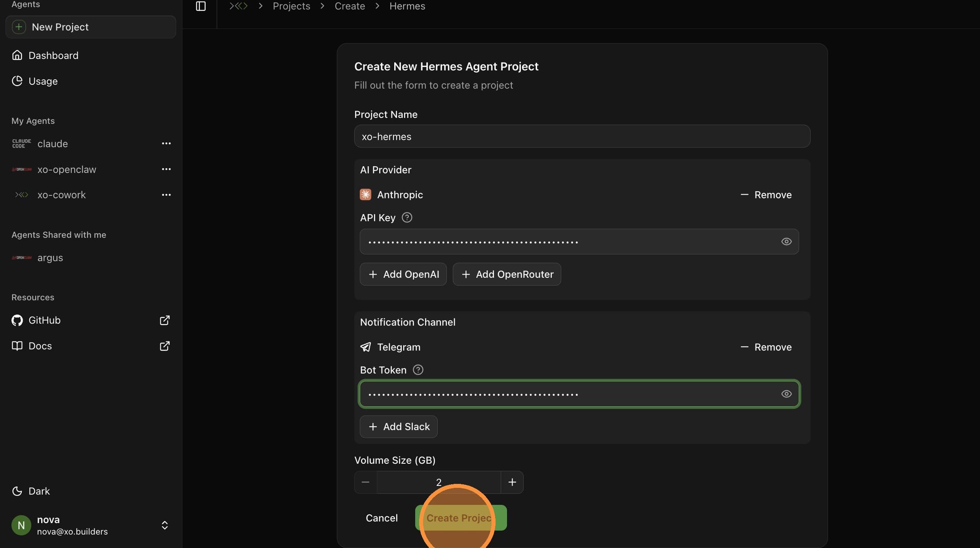Toggle the sidebar panel icon
980x548 pixels.
[201, 6]
